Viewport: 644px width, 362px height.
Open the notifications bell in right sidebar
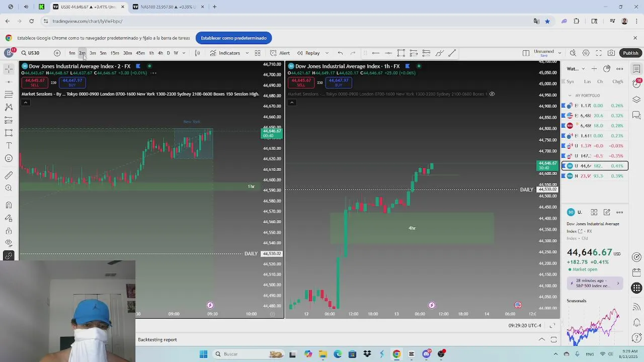[x=636, y=322]
